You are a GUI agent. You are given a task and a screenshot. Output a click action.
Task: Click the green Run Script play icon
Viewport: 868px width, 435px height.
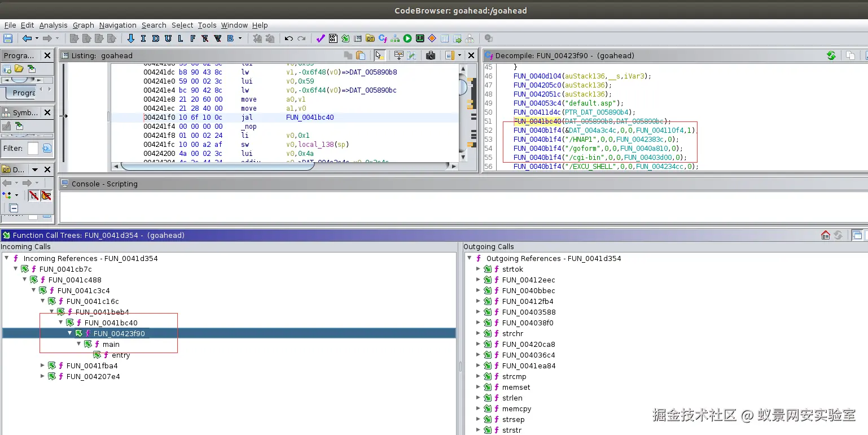coord(407,38)
